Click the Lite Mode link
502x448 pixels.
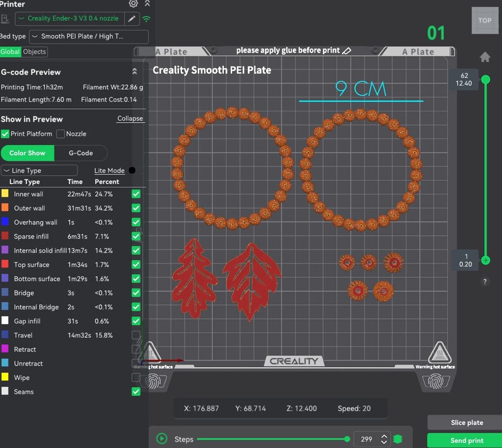click(x=109, y=170)
